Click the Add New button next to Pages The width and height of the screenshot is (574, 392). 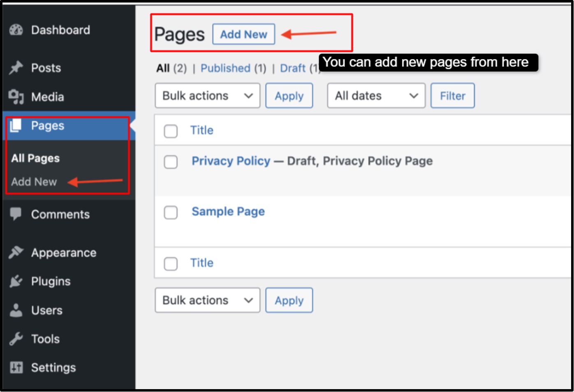tap(243, 35)
